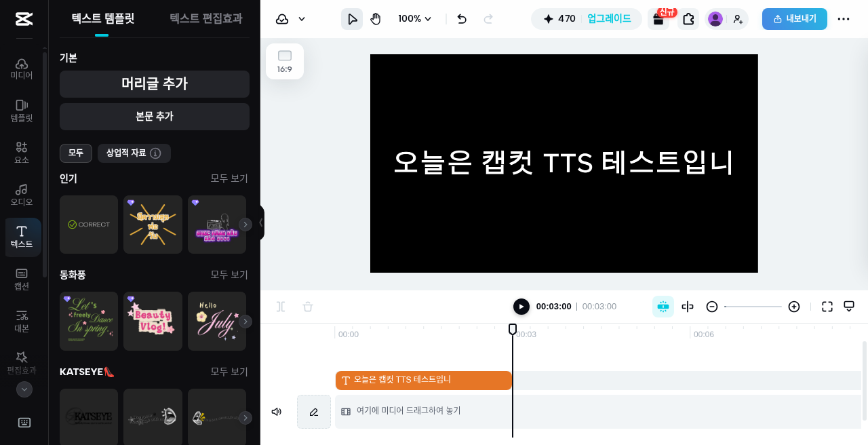Screen dimensions: 868x445
Task: Open the plugins puzzle icon
Action: (x=688, y=19)
